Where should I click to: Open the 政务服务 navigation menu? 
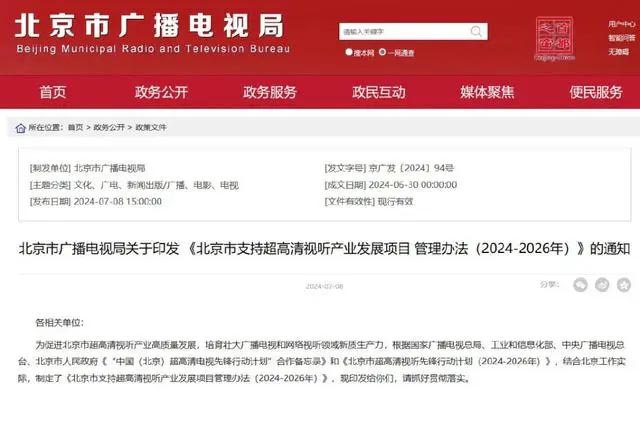point(270,92)
